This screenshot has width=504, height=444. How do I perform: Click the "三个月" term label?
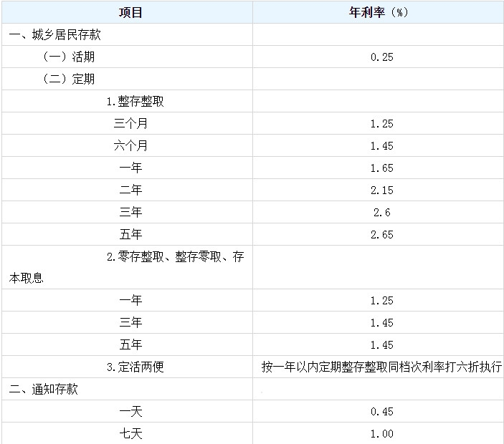coord(130,123)
